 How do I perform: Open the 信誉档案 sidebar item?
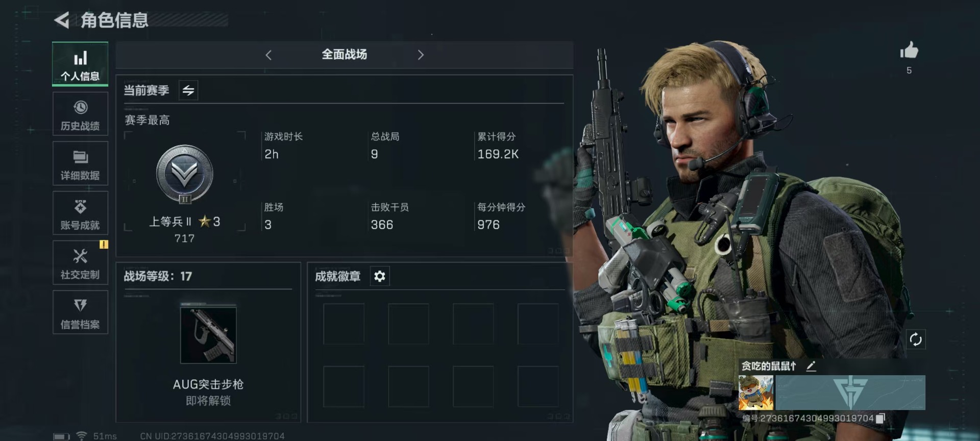click(x=80, y=312)
